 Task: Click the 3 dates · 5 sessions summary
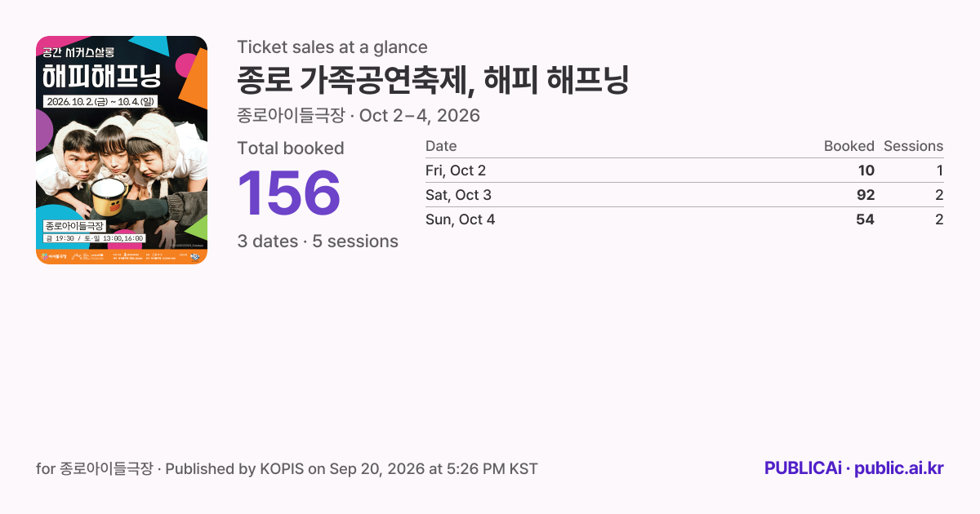(x=318, y=241)
